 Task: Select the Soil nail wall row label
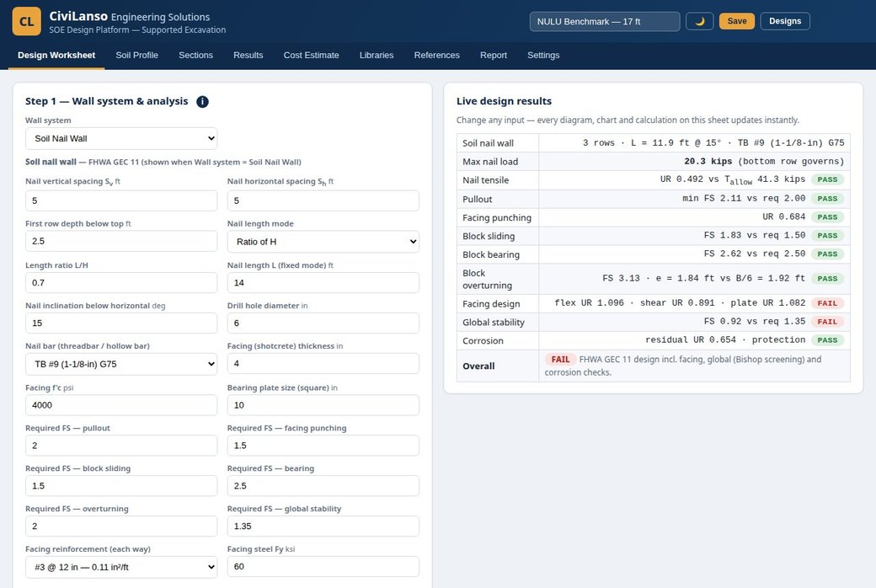click(x=488, y=143)
